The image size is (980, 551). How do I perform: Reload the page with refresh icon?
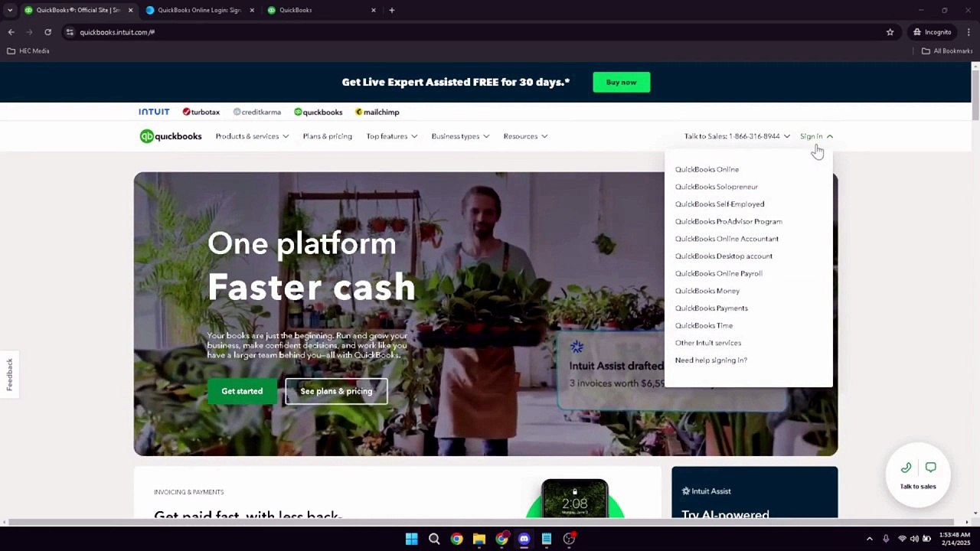47,32
